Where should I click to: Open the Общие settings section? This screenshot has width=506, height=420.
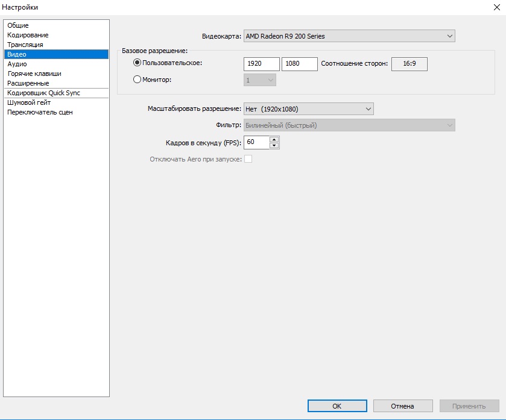pyautogui.click(x=18, y=25)
